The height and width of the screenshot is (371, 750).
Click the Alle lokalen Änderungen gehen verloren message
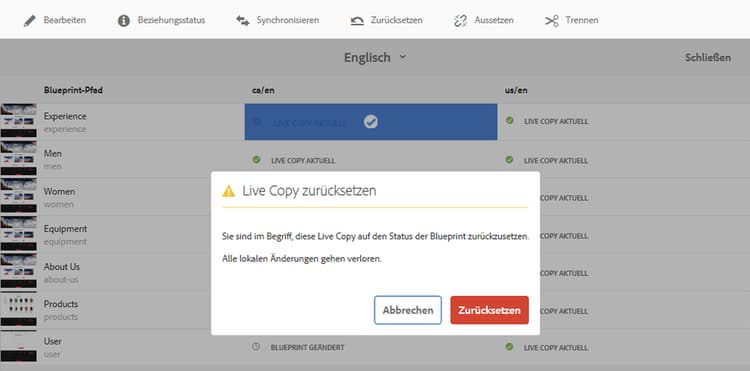pos(302,259)
